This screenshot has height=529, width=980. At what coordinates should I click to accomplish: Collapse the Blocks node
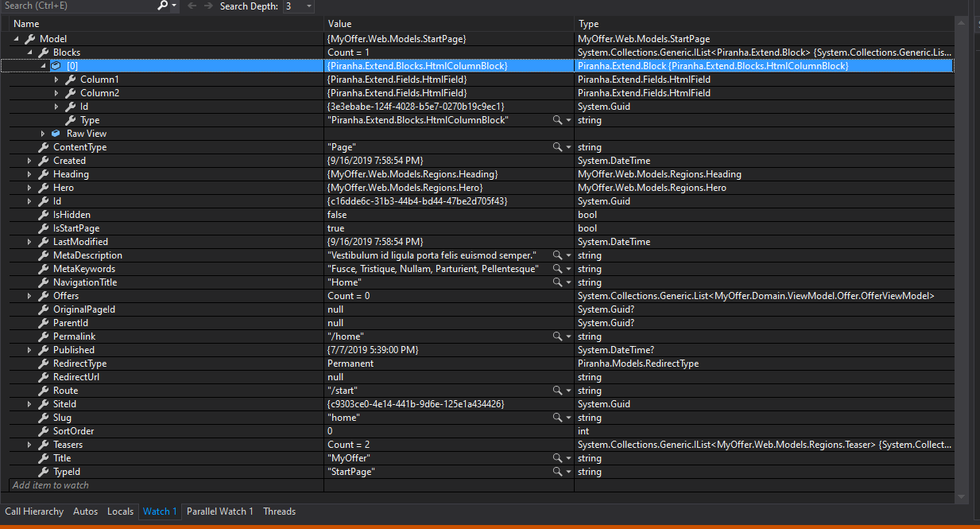29,52
